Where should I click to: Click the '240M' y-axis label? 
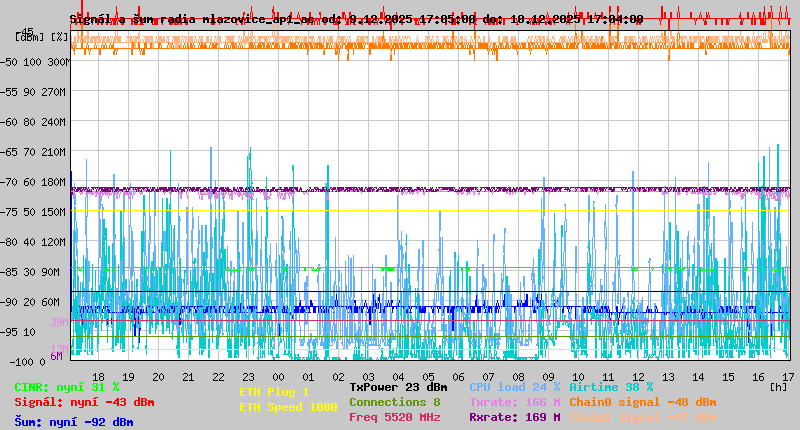54,122
